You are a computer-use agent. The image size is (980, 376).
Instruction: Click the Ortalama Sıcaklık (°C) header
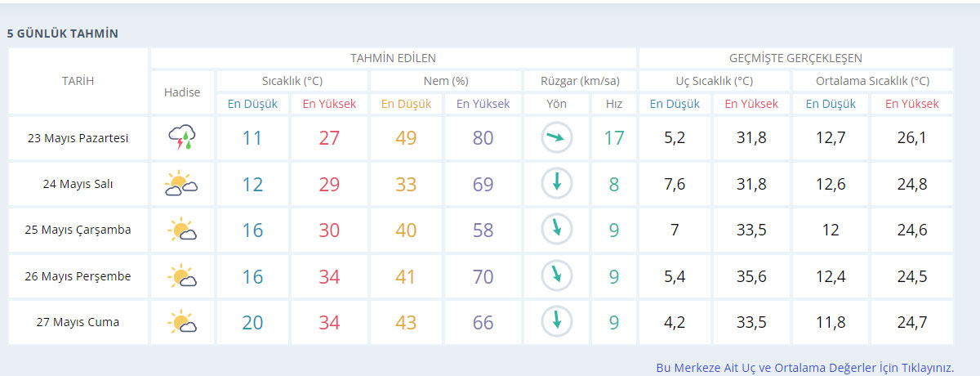coord(872,81)
